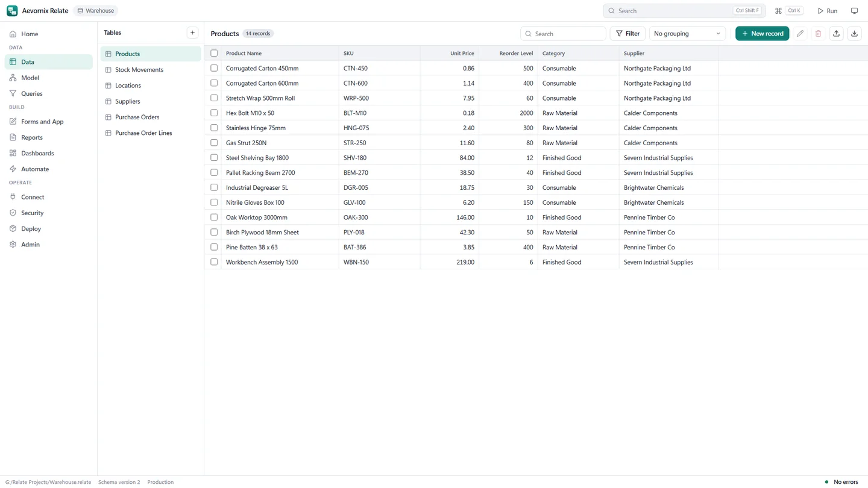Open the Locations table
868x488 pixels.
(x=151, y=86)
